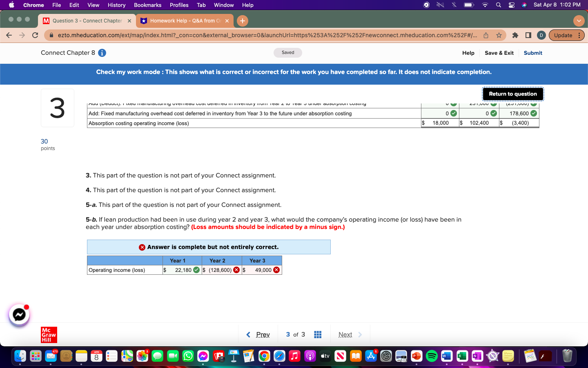Screen dimensions: 588x368
Task: Click inside the browser address bar
Action: (245, 35)
